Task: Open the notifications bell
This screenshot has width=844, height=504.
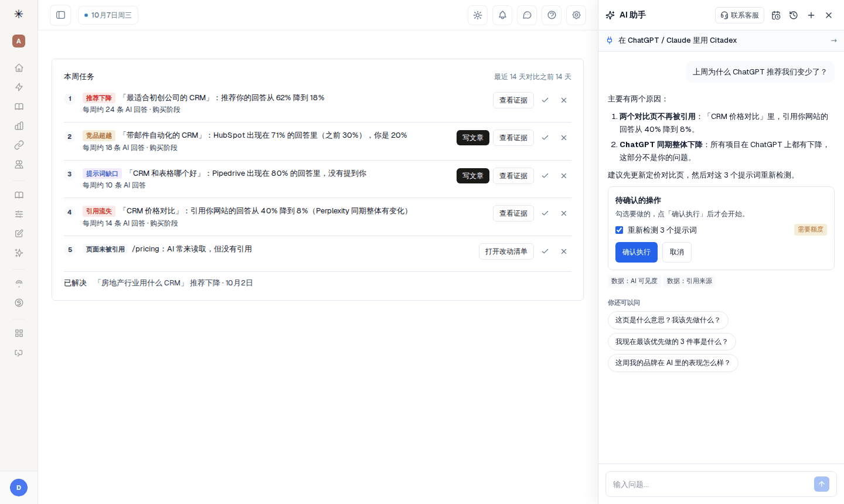Action: (x=502, y=15)
